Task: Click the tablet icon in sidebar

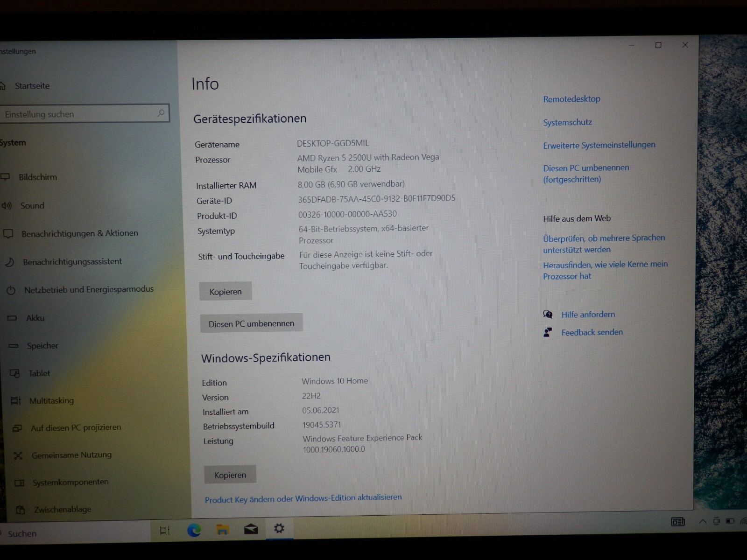Action: pyautogui.click(x=15, y=373)
